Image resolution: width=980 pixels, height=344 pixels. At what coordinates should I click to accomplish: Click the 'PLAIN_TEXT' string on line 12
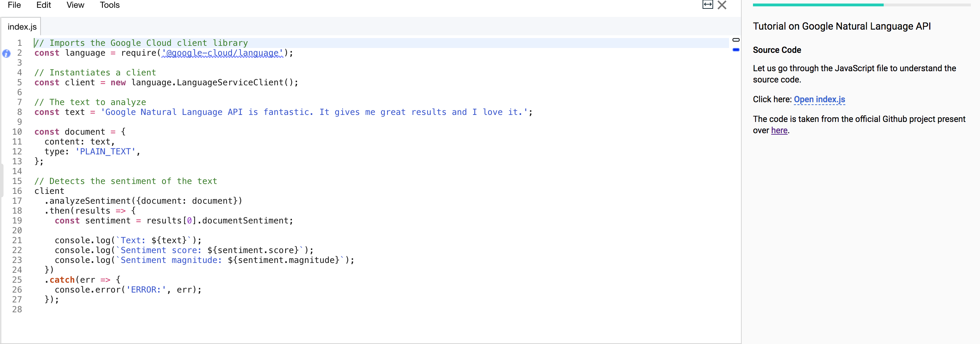(105, 152)
